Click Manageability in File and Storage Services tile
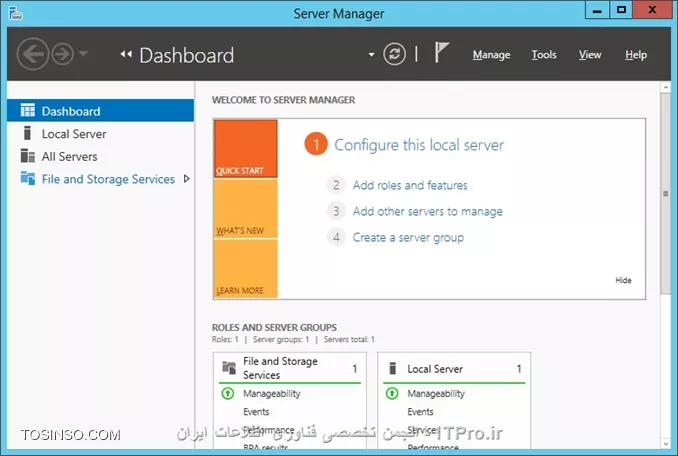678x456 pixels. click(272, 393)
